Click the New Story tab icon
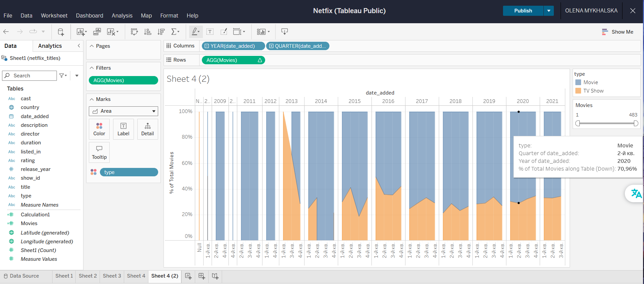The image size is (644, 284). (215, 276)
